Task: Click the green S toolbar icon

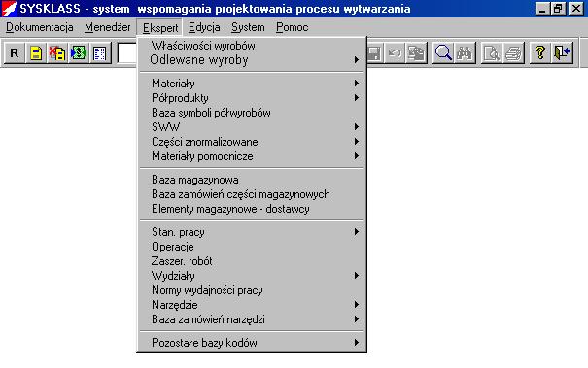Action: [79, 53]
